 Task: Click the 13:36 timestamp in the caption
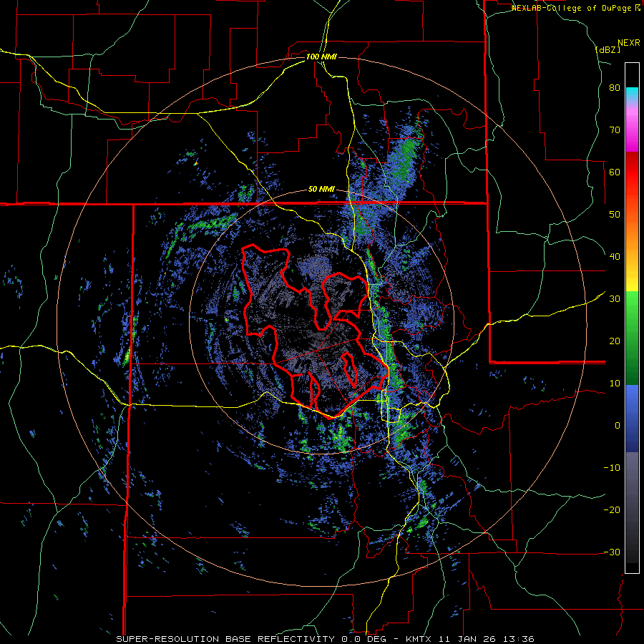tap(519, 639)
